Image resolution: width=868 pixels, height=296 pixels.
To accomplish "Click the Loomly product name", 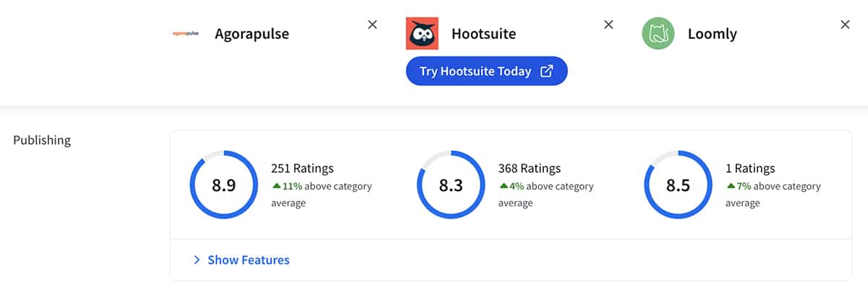I will coord(712,33).
